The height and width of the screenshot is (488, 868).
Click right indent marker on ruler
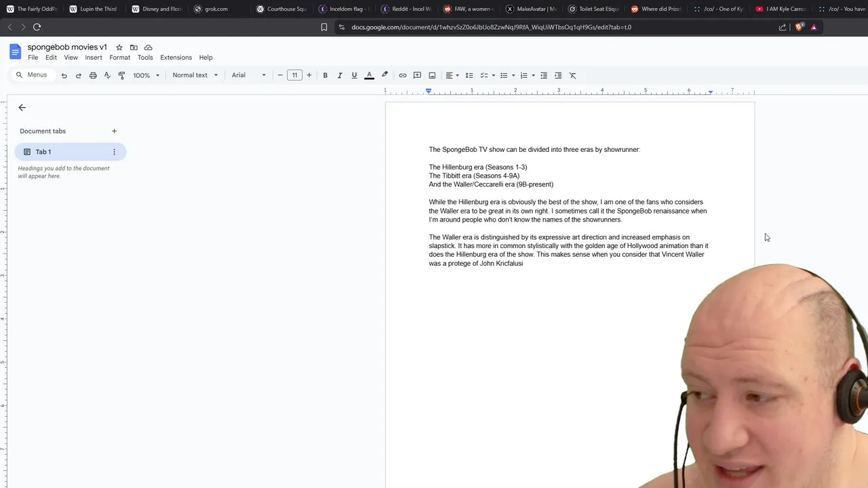(711, 91)
